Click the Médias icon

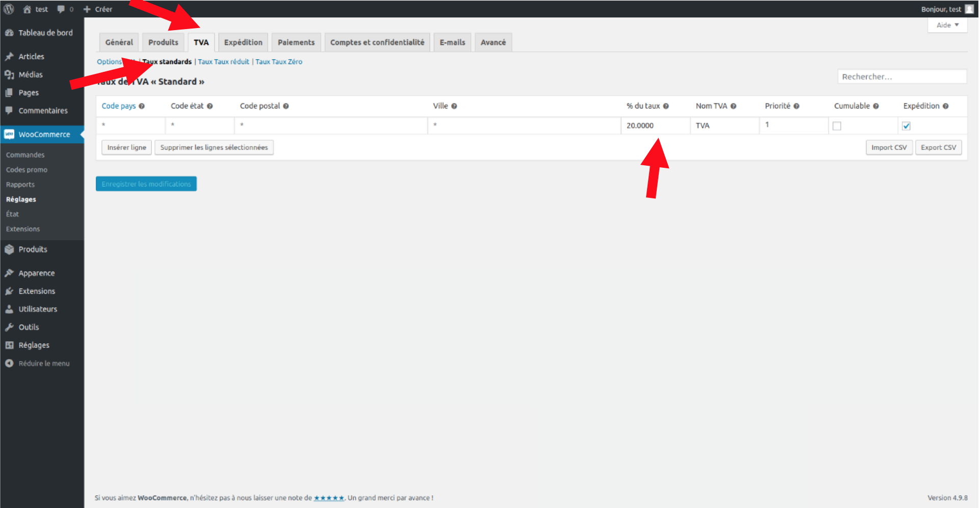(9, 74)
